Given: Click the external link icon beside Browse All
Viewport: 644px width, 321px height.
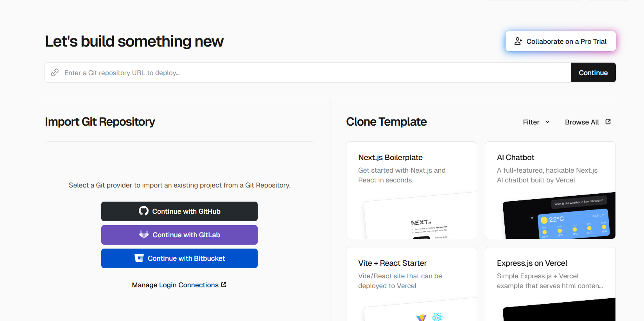Looking at the screenshot, I should tap(608, 122).
